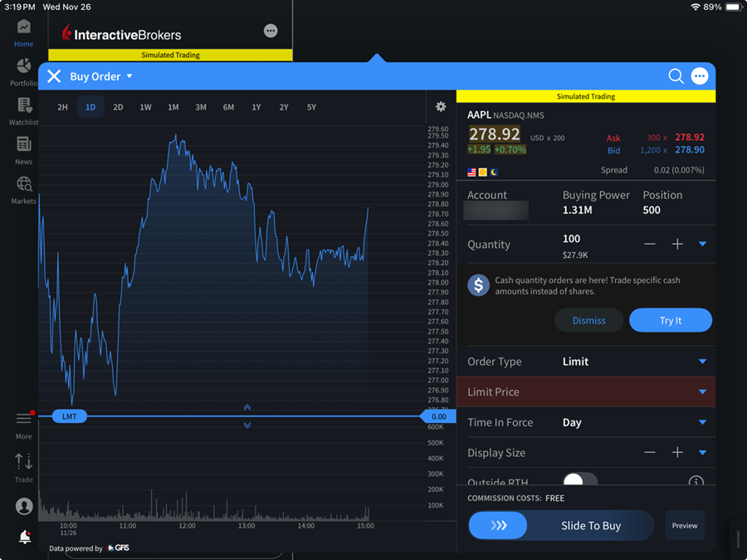Go to Watchlist in the sidebar
Screen dimensions: 747x560
coord(23,111)
